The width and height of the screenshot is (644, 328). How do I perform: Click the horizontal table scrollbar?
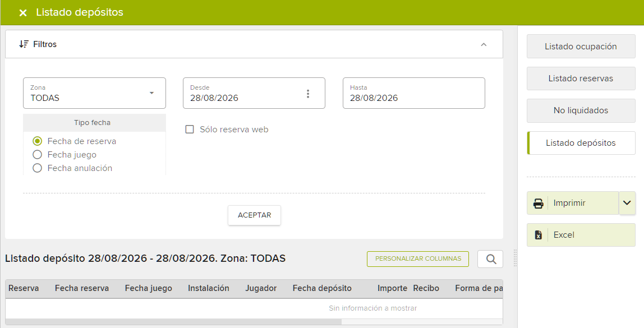pyautogui.click(x=173, y=322)
